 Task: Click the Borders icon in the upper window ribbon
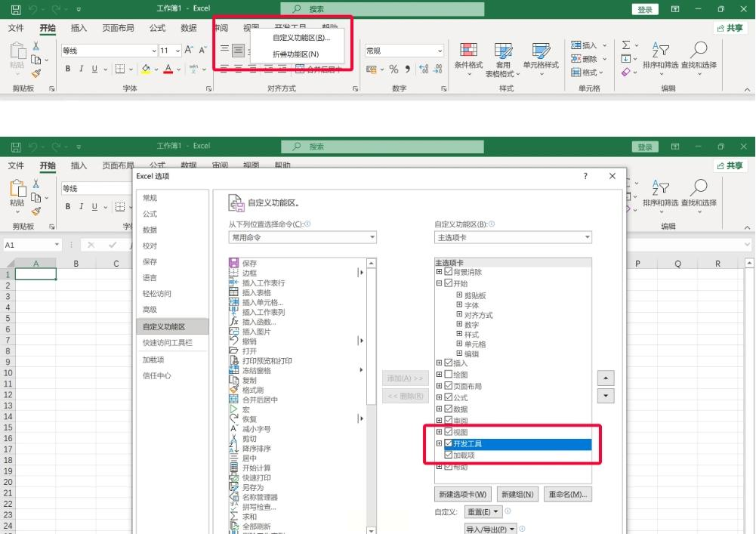(120, 69)
